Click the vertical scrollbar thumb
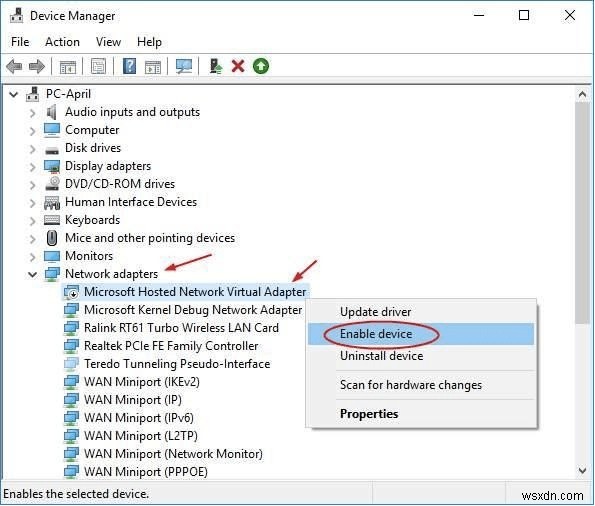Viewport: 595px width, 506px height. [582, 213]
